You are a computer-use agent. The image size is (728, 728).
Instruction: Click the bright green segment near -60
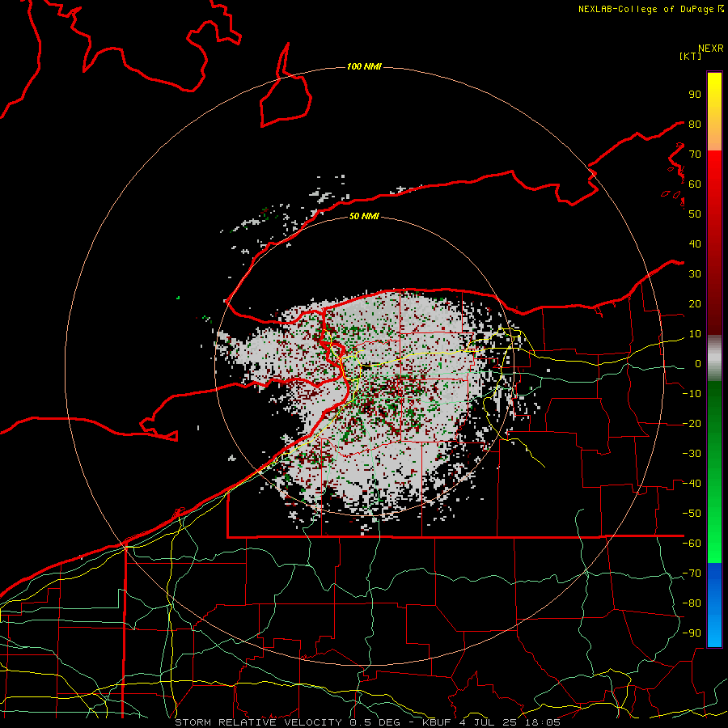(714, 544)
